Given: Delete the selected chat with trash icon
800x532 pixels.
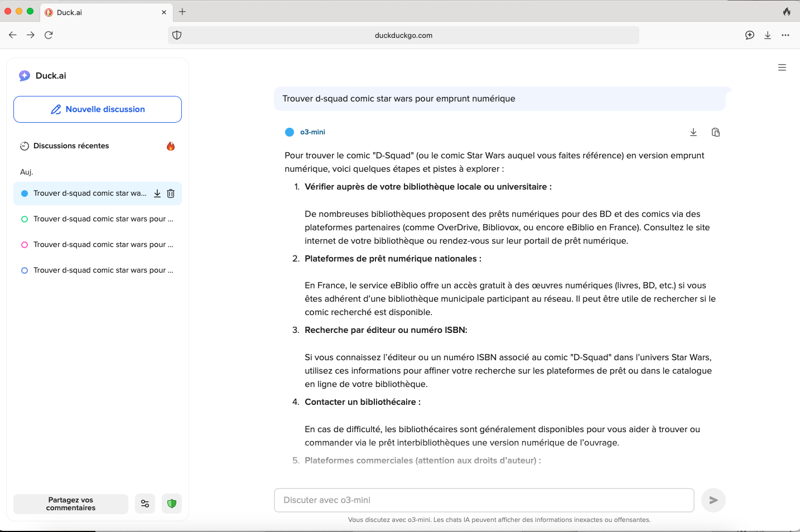Looking at the screenshot, I should pyautogui.click(x=171, y=194).
